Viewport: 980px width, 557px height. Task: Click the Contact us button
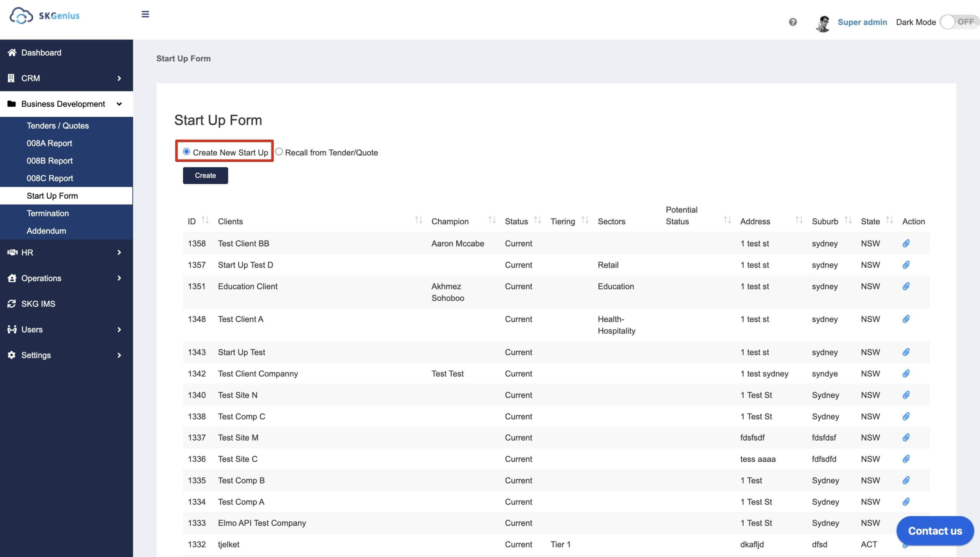coord(935,531)
